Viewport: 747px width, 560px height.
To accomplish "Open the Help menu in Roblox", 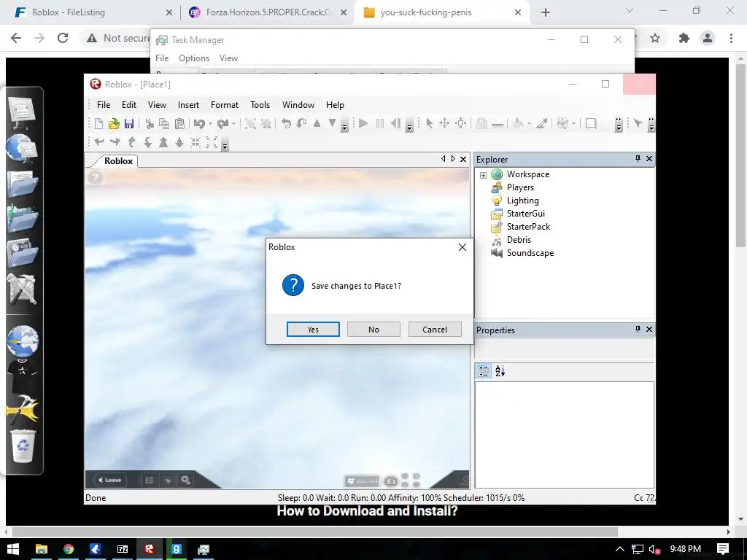I will click(x=335, y=105).
